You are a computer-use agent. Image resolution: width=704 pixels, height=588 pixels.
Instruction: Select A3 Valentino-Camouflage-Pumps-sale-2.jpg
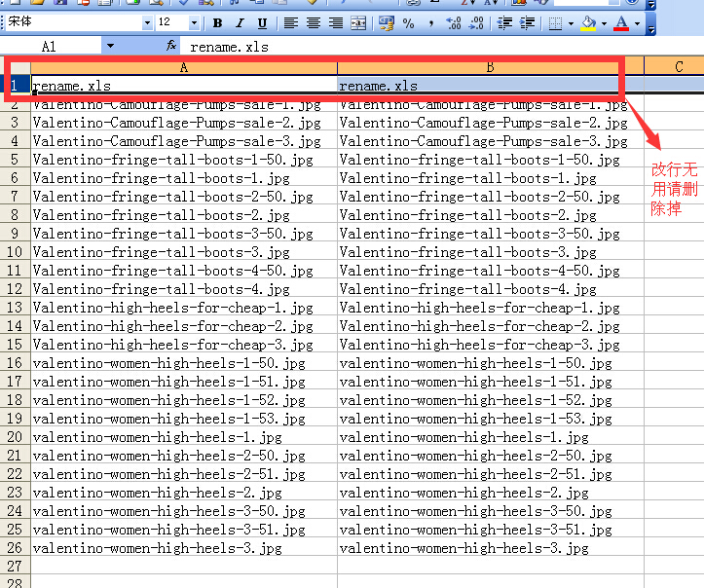tap(184, 123)
